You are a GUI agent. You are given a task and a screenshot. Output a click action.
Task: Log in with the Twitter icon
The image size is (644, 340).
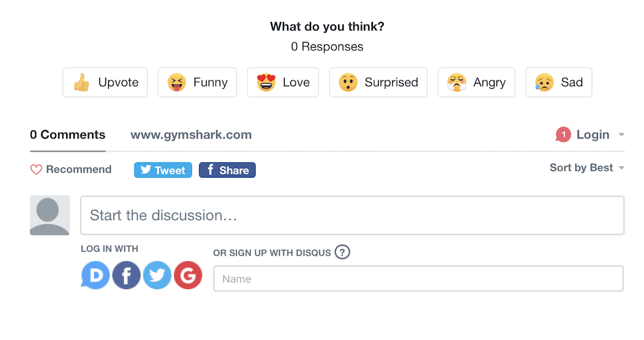pyautogui.click(x=157, y=276)
